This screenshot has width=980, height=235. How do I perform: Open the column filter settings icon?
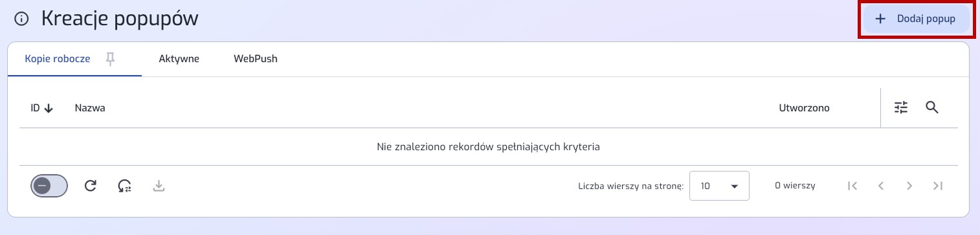tap(901, 107)
